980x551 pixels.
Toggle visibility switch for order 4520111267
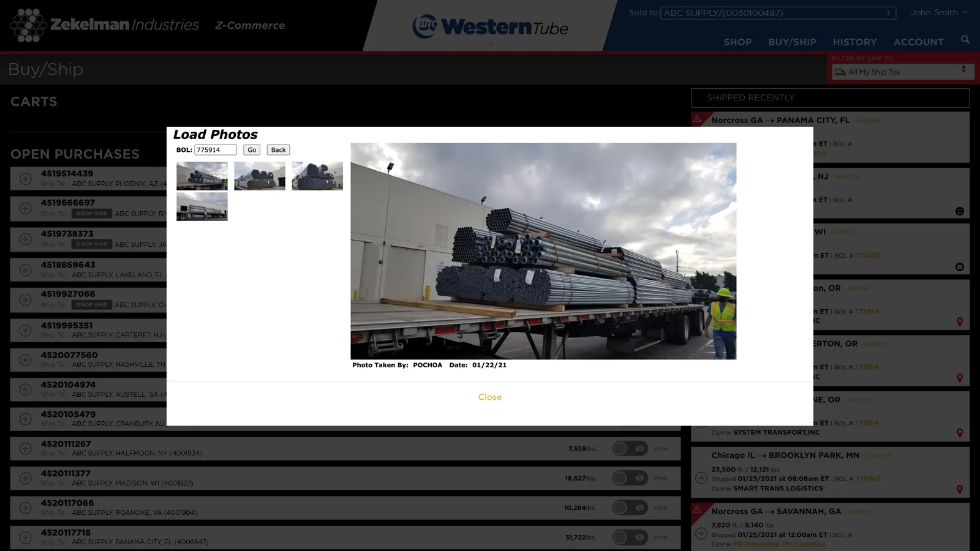pyautogui.click(x=630, y=449)
